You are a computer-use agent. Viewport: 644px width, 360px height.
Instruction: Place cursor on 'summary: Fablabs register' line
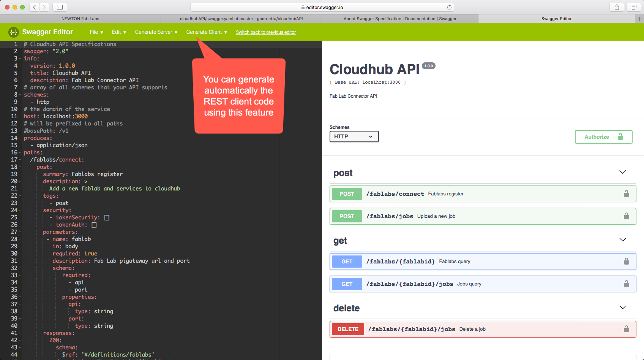pos(83,174)
